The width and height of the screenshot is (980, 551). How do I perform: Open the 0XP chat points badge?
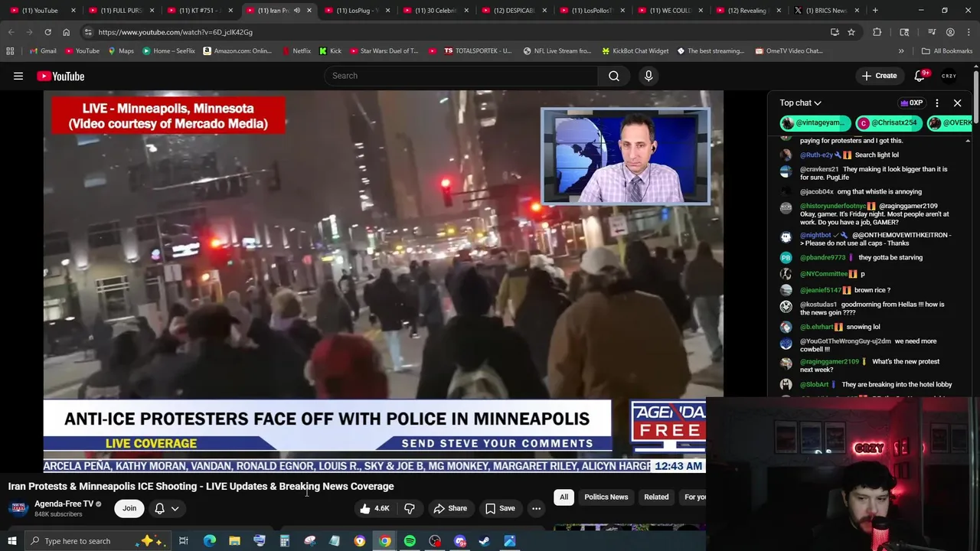pyautogui.click(x=911, y=103)
